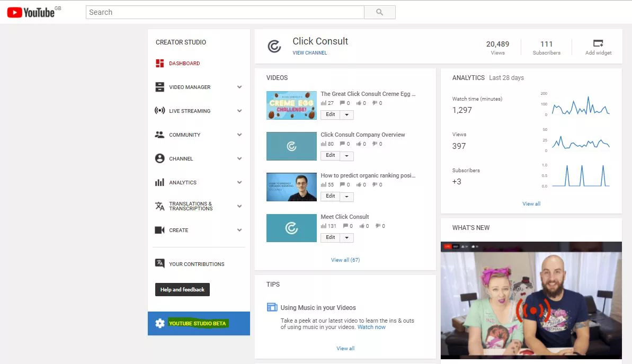Expand the Live Streaming menu chevron
This screenshot has width=632, height=364.
coord(239,111)
